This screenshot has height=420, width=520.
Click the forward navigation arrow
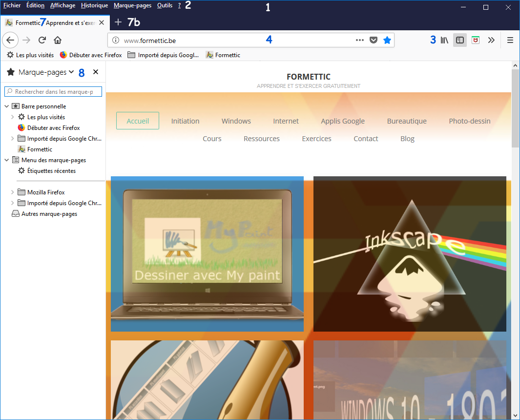point(26,40)
